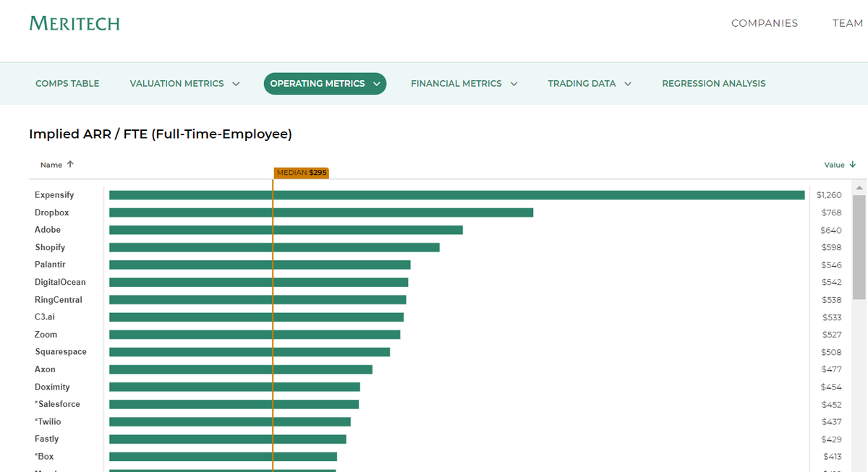
Task: Click the down arrow beside Value
Action: (853, 165)
